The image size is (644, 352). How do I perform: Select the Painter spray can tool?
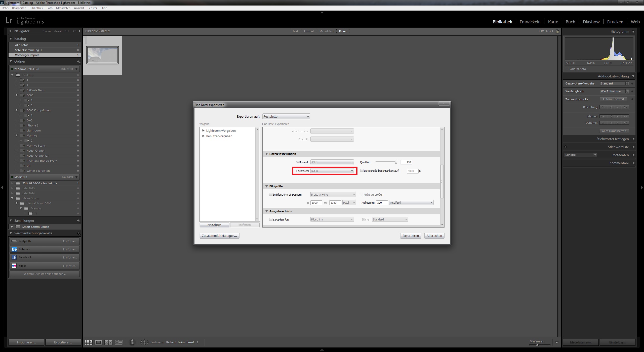[132, 342]
